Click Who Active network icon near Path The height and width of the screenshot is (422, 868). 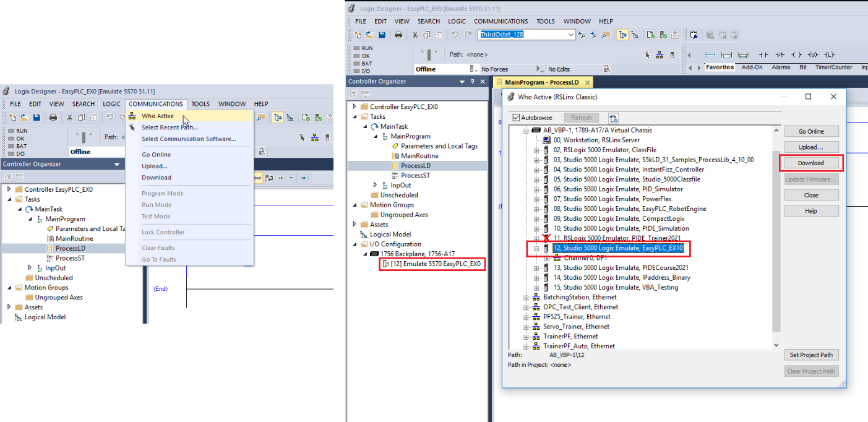(660, 54)
